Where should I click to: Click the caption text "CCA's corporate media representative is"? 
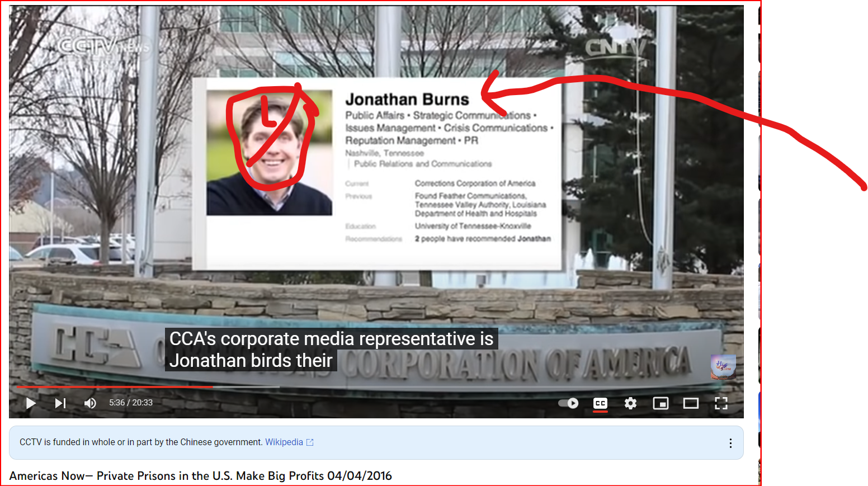(x=331, y=339)
